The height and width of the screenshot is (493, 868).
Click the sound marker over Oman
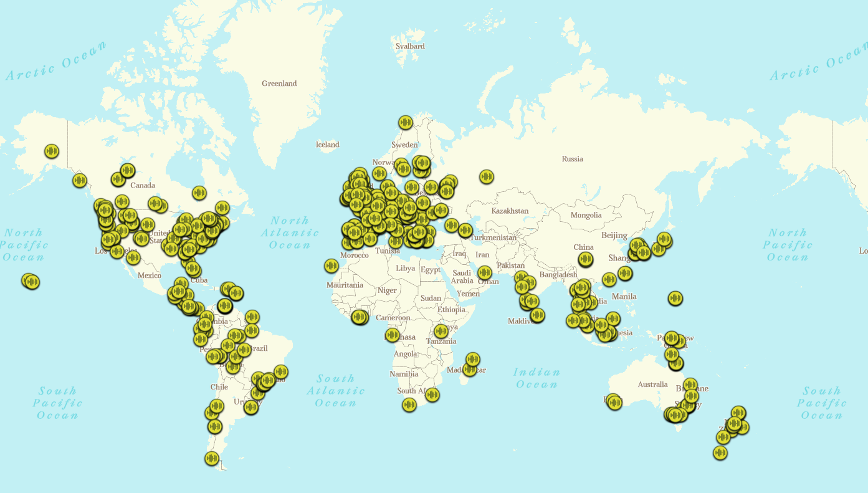click(x=485, y=272)
